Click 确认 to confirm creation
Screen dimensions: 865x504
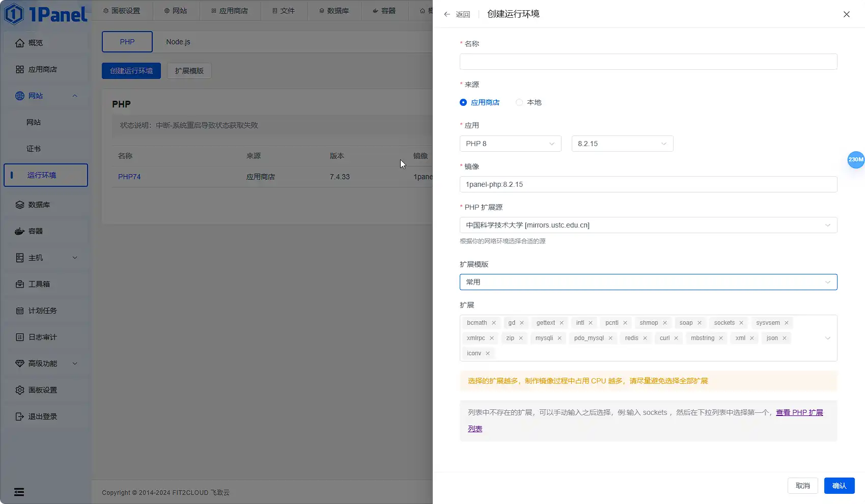pos(840,486)
